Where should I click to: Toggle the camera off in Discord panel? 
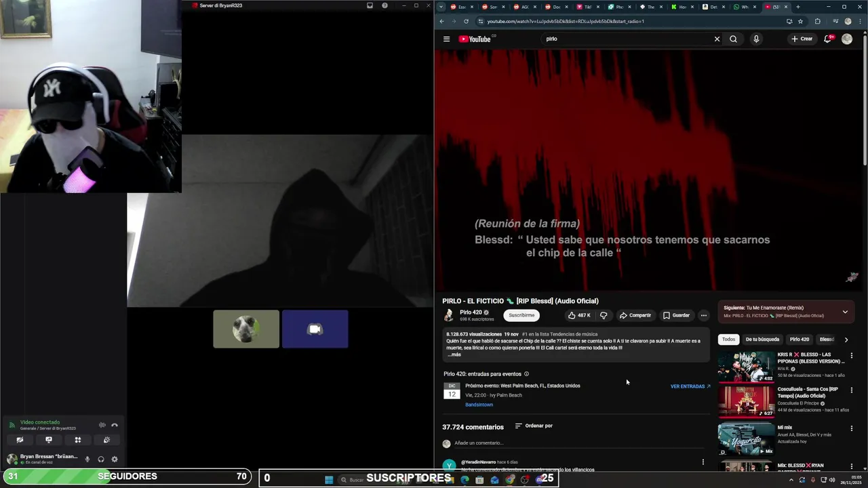[x=20, y=440]
